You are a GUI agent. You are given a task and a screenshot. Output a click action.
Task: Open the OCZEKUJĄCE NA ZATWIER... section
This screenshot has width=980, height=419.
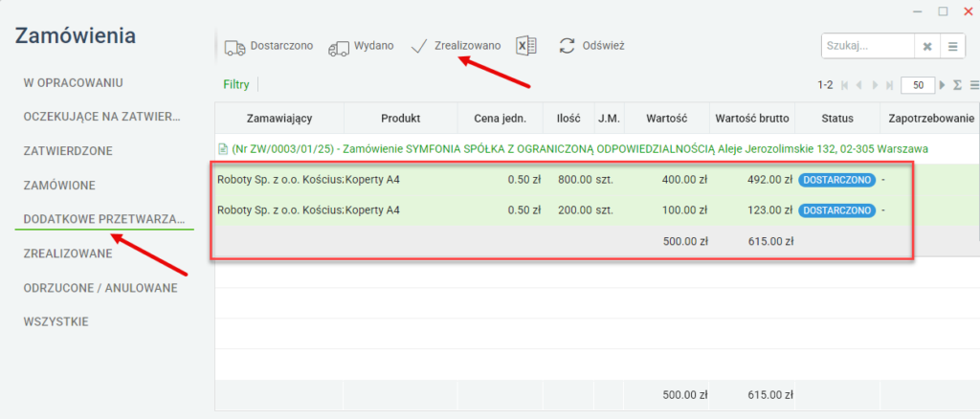click(101, 117)
